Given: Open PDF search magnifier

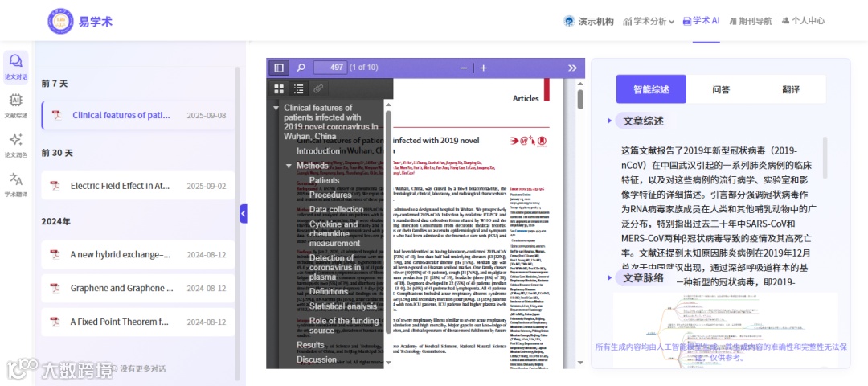Looking at the screenshot, I should [301, 68].
